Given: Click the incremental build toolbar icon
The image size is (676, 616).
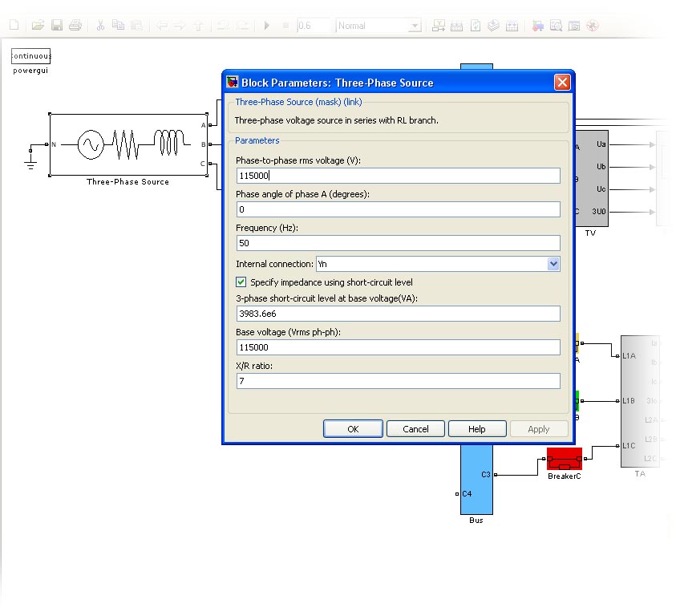Looking at the screenshot, I should (439, 26).
